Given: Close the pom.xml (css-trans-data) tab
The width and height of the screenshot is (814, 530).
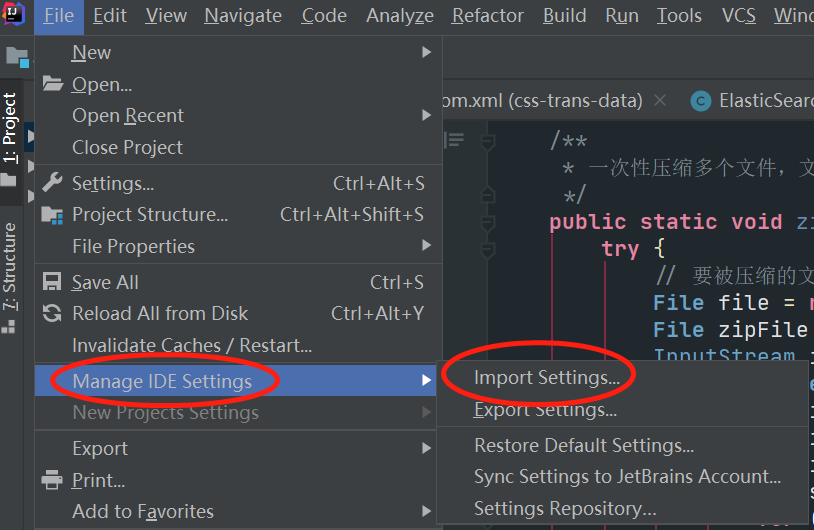Looking at the screenshot, I should pyautogui.click(x=660, y=101).
